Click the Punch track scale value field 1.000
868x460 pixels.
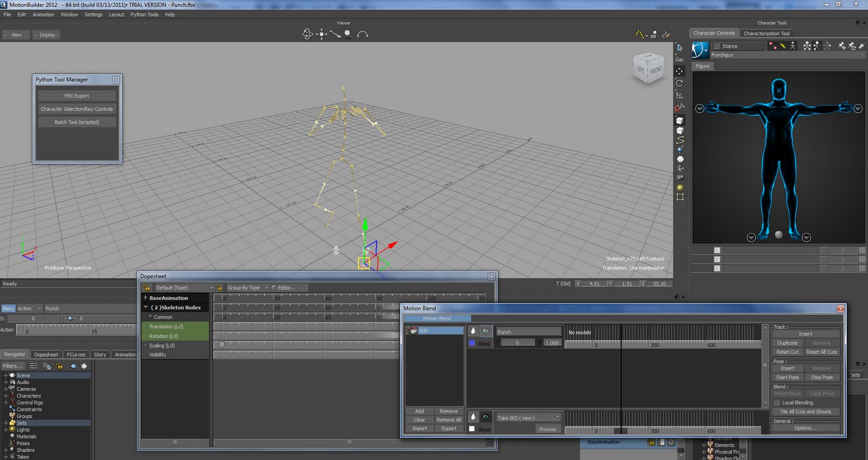pyautogui.click(x=552, y=343)
